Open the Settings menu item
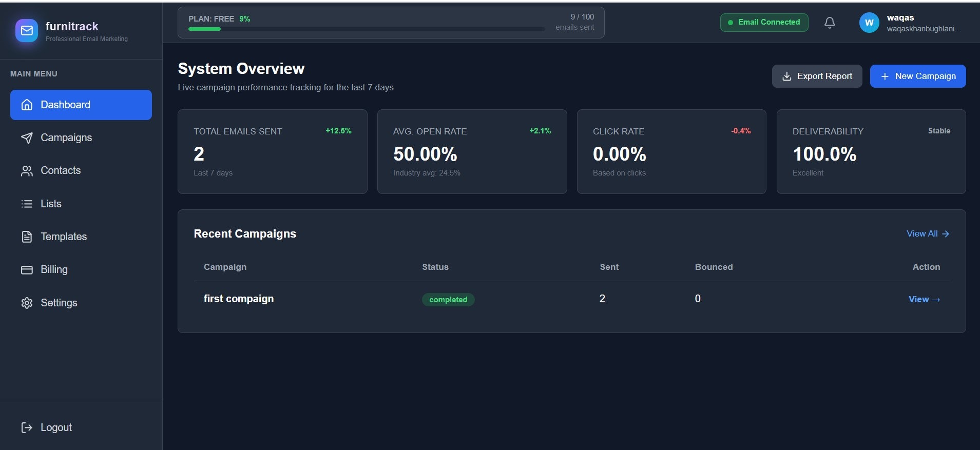Image resolution: width=980 pixels, height=450 pixels. pos(81,303)
